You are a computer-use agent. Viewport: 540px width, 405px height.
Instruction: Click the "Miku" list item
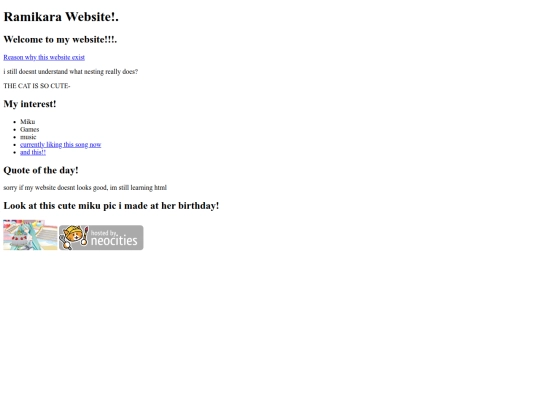coord(28,122)
